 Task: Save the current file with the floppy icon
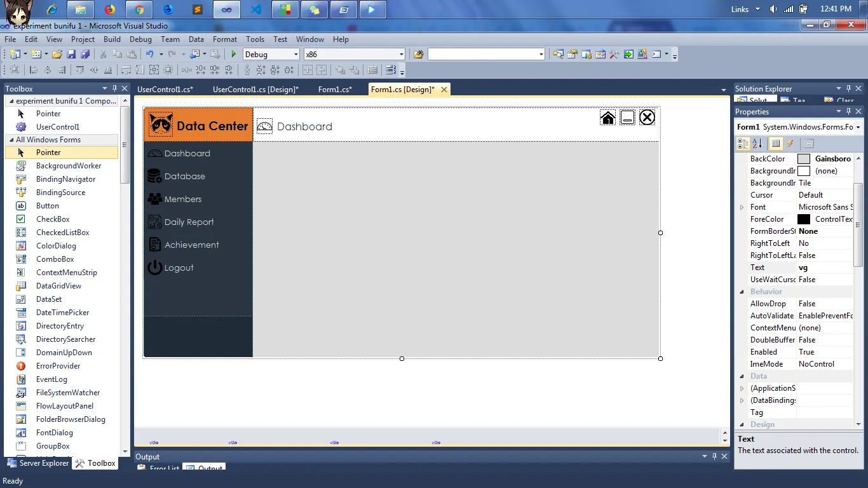71,54
